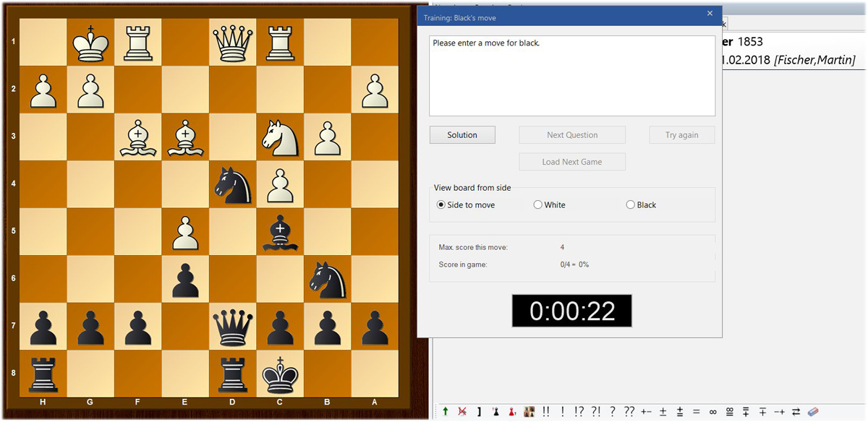Select the 'Side to move' radio option
This screenshot has height=422, width=868.
(441, 205)
